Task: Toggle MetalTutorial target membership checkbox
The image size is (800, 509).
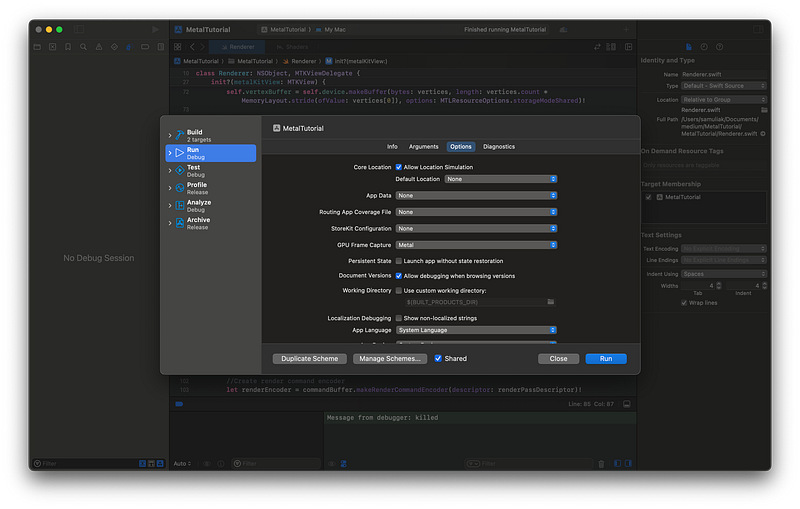Action: [x=648, y=197]
